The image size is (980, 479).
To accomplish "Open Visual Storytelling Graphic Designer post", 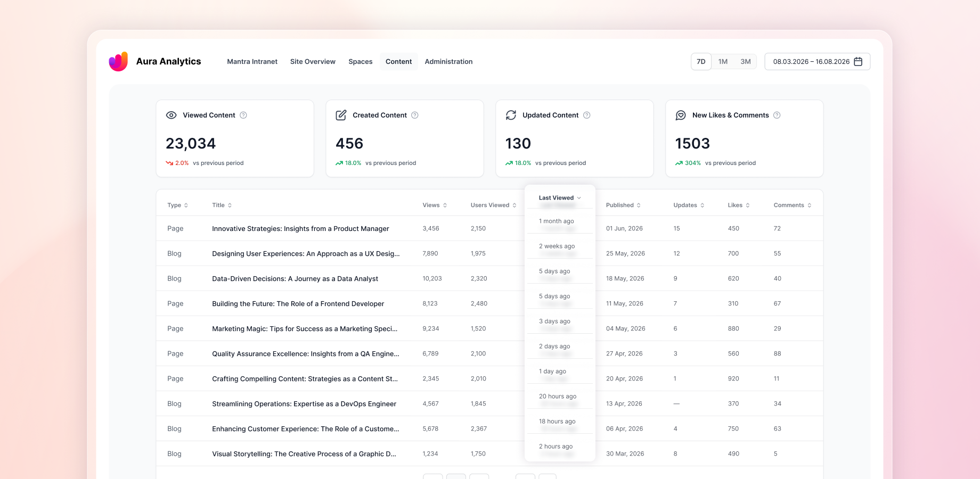I will coord(304,453).
